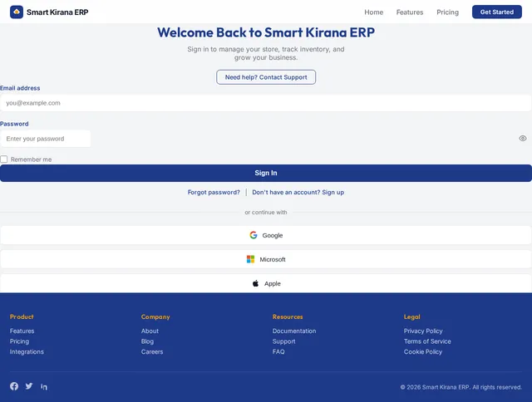532x402 pixels.
Task: Open footer Integrations link
Action: point(27,352)
